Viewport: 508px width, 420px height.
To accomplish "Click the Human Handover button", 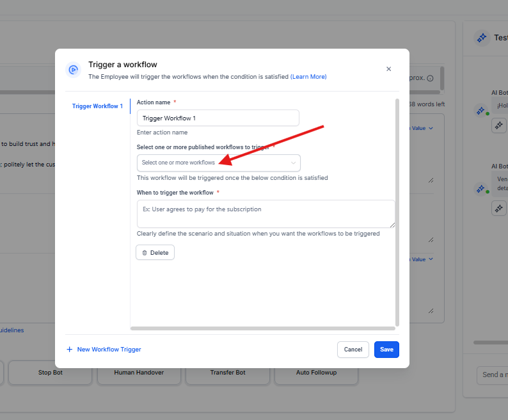I will (139, 372).
